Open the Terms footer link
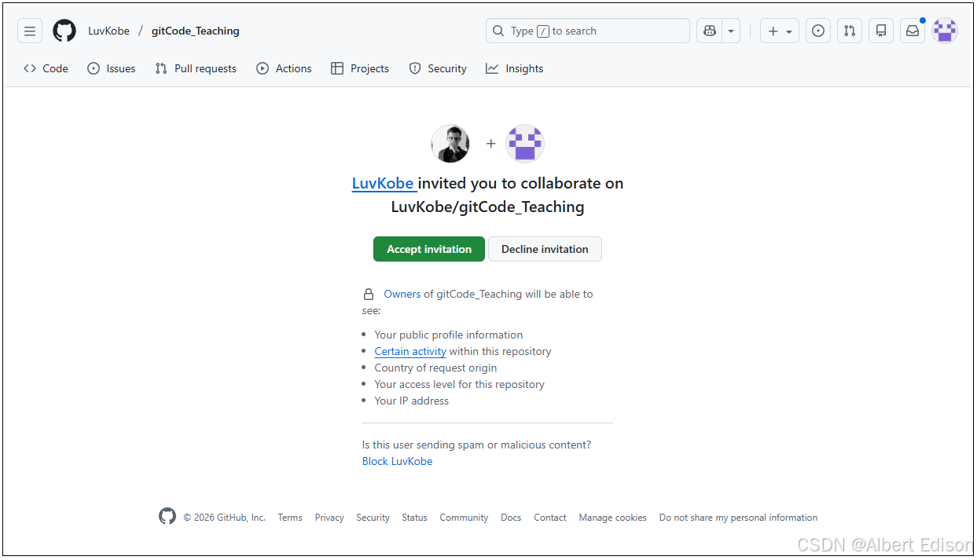 pos(290,518)
